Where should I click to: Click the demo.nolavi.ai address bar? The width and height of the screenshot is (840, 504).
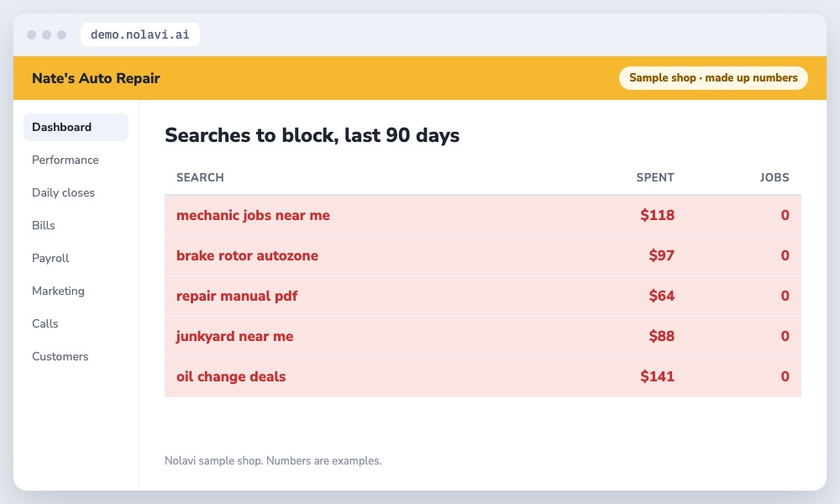click(139, 34)
